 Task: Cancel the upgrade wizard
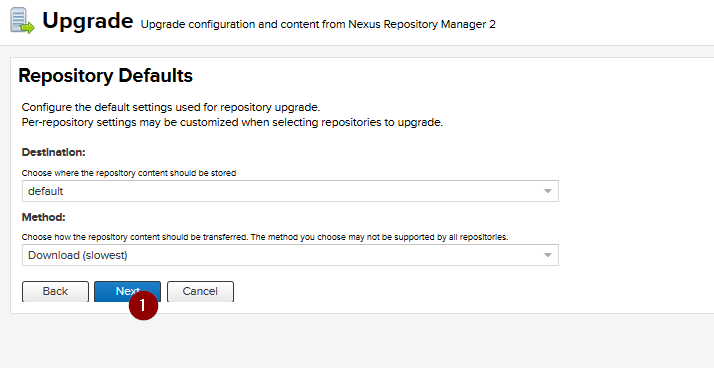[200, 291]
